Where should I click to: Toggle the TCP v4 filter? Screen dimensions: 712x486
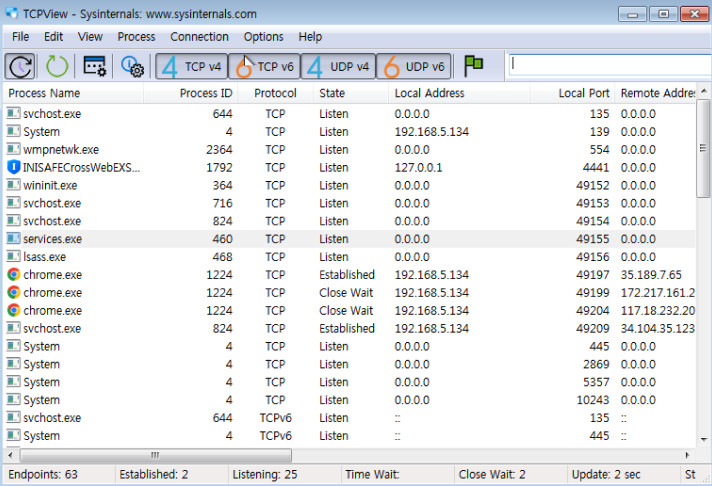[x=191, y=66]
